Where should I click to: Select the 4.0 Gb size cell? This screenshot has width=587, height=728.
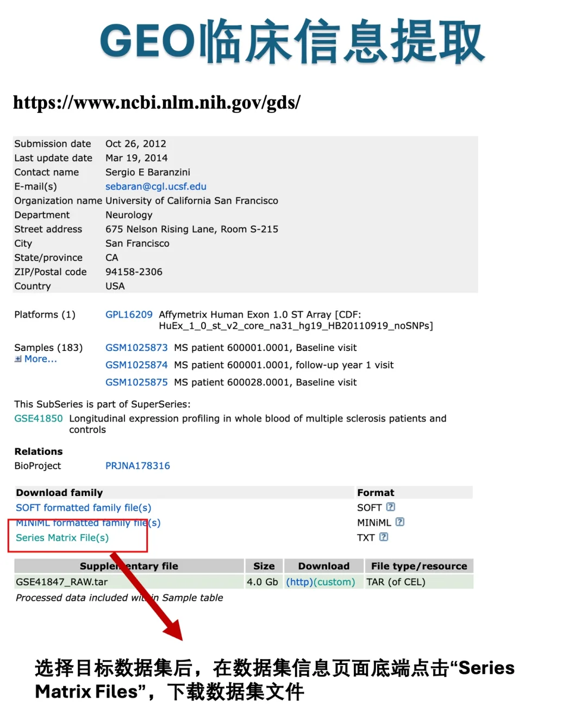263,582
